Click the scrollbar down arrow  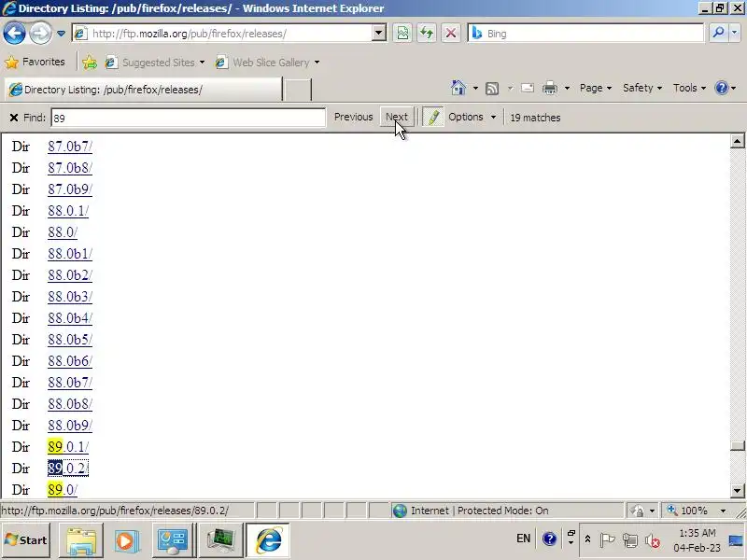pyautogui.click(x=737, y=490)
